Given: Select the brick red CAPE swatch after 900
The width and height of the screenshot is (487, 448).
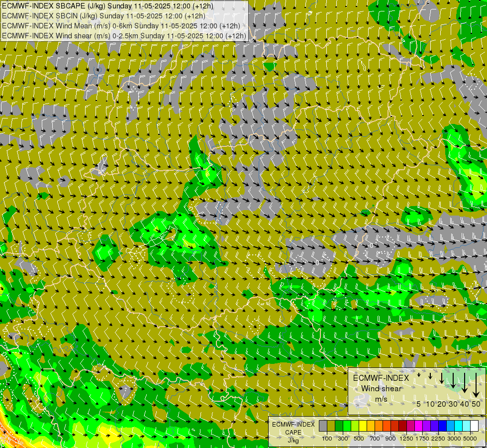Looking at the screenshot, I should [x=395, y=426].
